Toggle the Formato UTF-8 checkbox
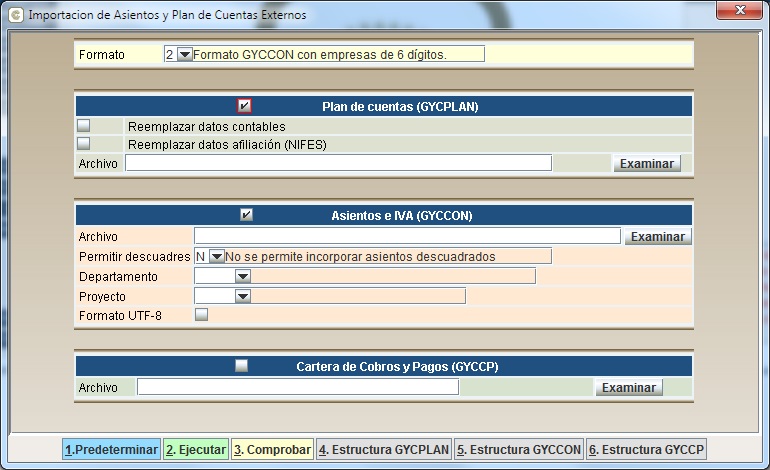 tap(201, 314)
